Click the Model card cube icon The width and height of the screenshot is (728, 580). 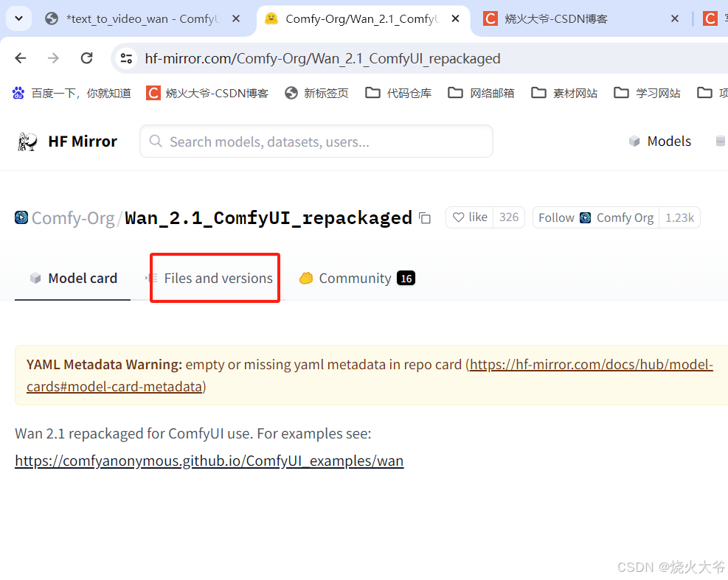[35, 278]
